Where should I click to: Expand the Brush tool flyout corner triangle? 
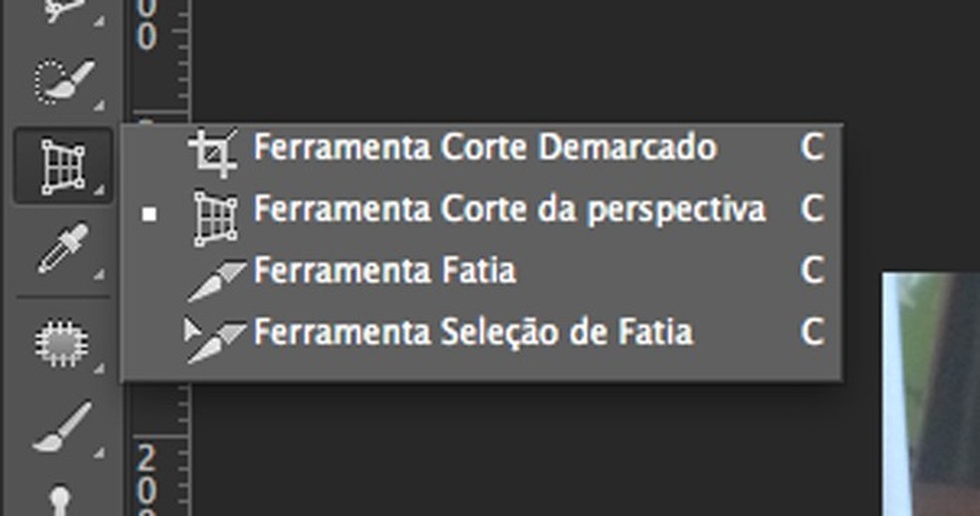click(100, 453)
